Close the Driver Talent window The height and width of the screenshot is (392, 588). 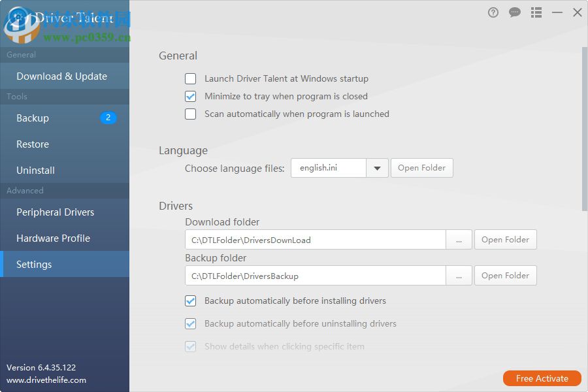[x=578, y=13]
